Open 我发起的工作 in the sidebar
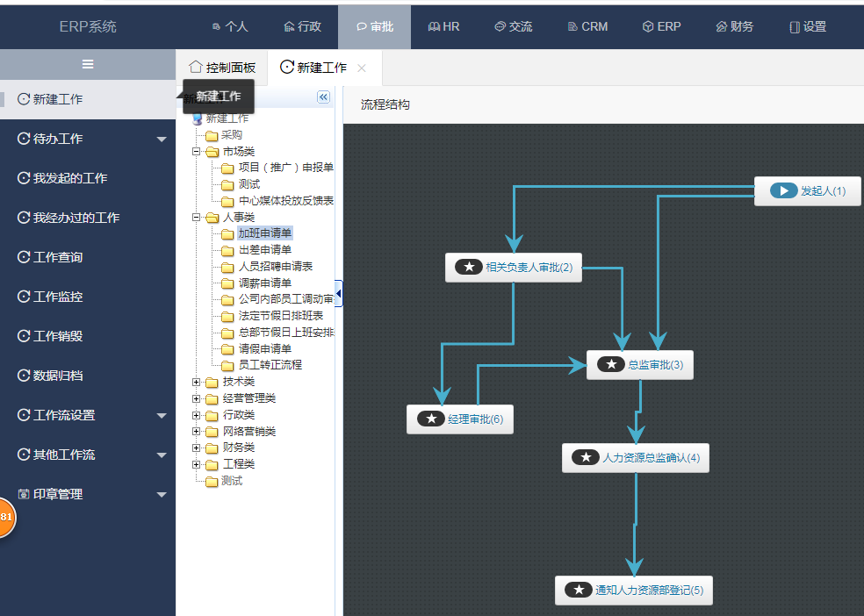Screen dimensions: 864x616 69,178
